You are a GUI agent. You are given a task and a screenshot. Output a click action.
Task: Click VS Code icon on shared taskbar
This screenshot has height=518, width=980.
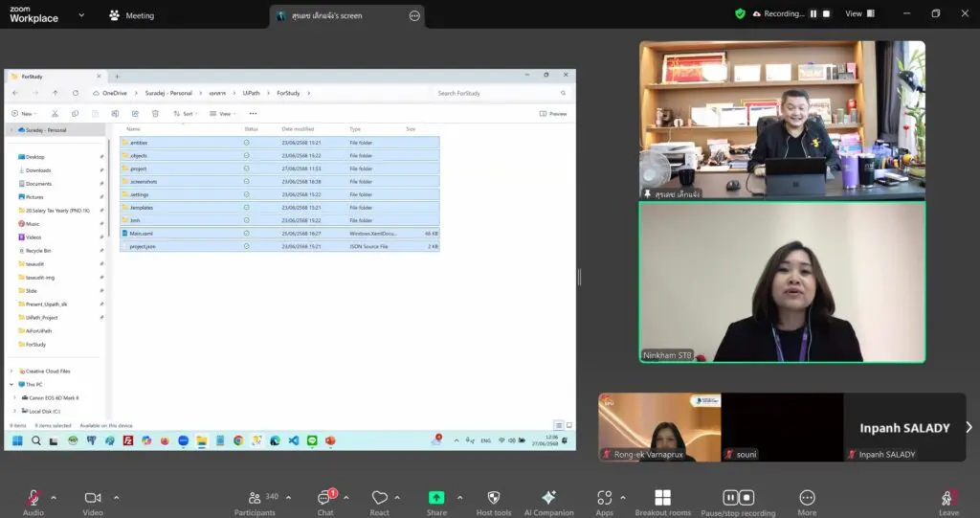pos(294,440)
